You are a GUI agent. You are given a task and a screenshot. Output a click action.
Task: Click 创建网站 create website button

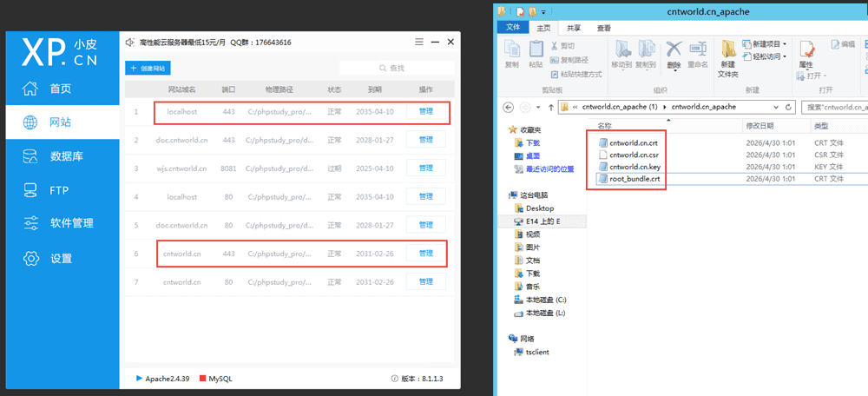point(148,68)
